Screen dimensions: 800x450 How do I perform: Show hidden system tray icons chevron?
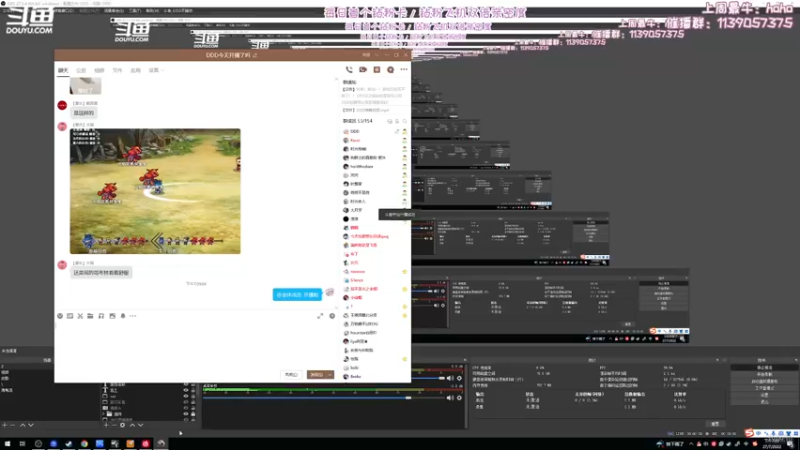691,444
